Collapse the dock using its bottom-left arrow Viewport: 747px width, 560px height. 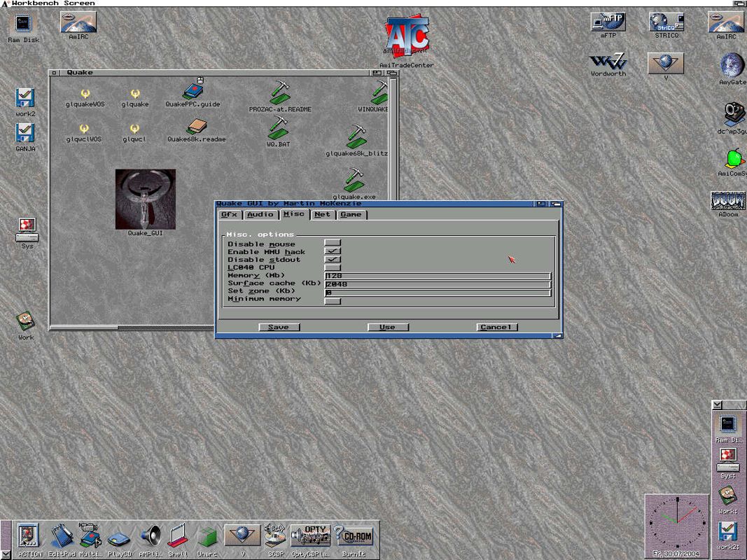(5, 555)
